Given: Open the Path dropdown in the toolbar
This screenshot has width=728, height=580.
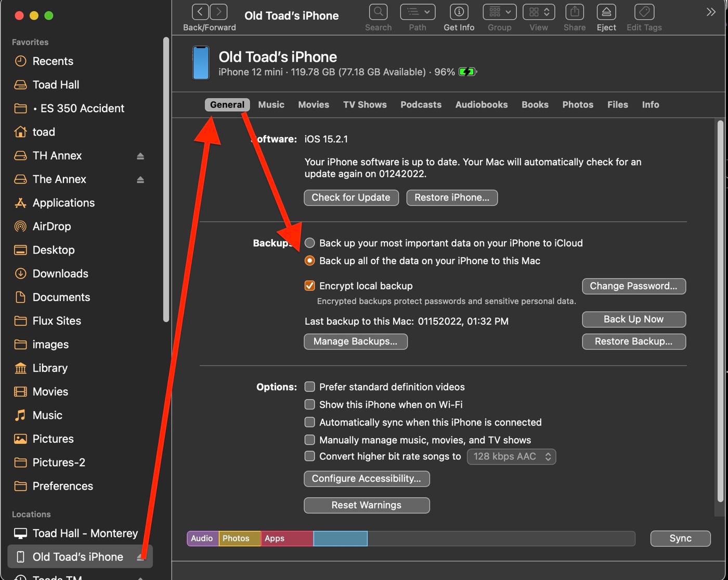Looking at the screenshot, I should coord(418,12).
